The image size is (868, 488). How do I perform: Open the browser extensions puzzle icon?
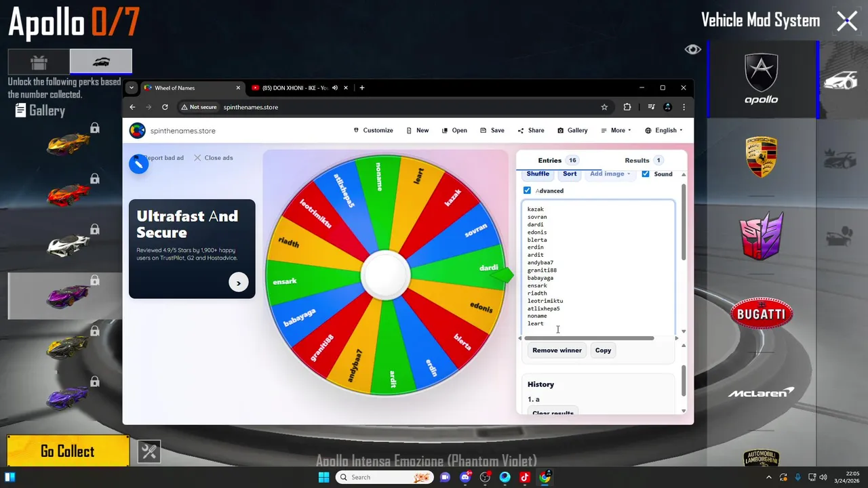click(627, 107)
